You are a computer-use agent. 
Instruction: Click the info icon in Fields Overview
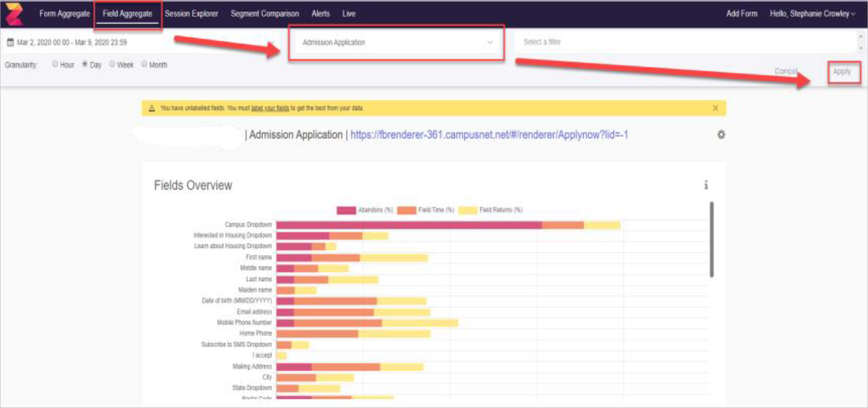[x=705, y=185]
